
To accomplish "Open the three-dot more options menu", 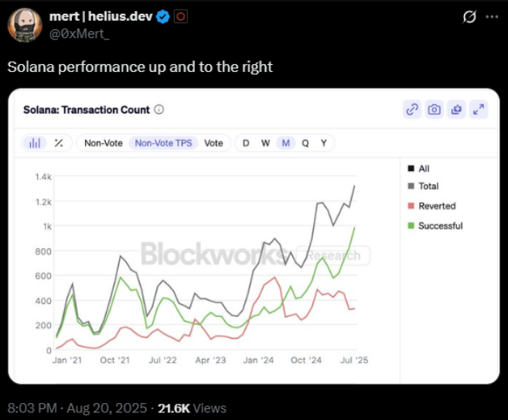I will [x=492, y=16].
